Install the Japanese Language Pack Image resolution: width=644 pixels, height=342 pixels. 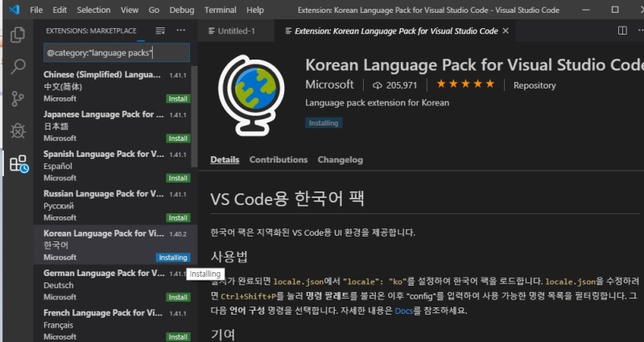178,138
